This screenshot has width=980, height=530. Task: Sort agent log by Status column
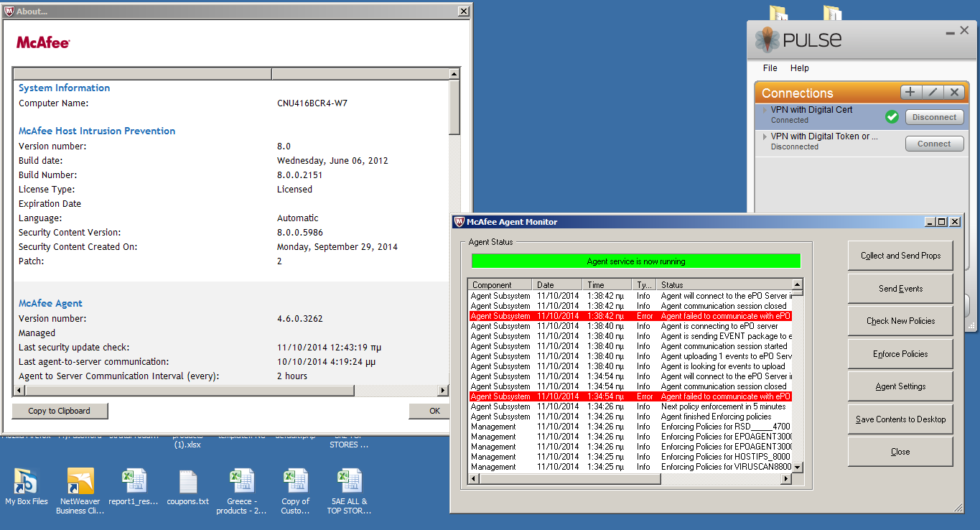click(x=724, y=285)
